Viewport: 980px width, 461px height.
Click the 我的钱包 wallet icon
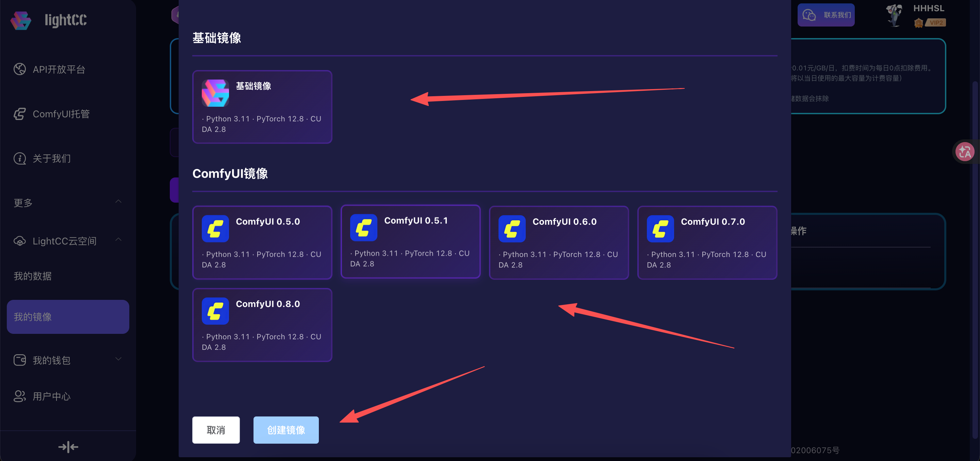[20, 360]
